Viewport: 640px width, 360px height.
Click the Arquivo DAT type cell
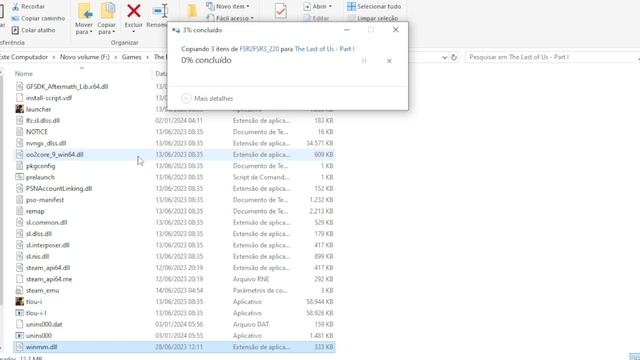(251, 324)
